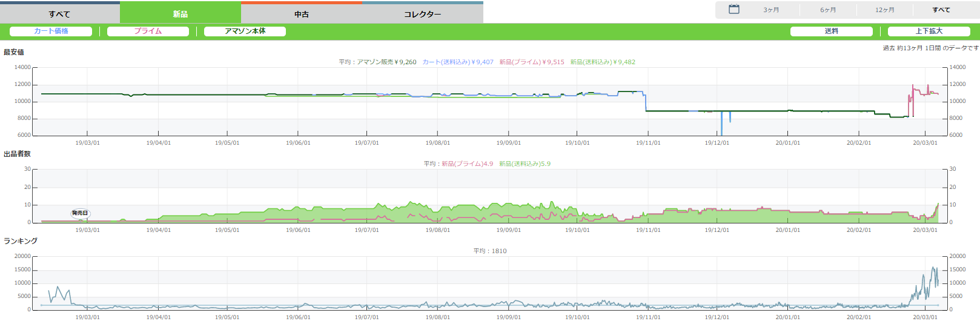Click 新品(送料込み) ¥9,482 legend label
The image size is (980, 324).
pyautogui.click(x=603, y=62)
